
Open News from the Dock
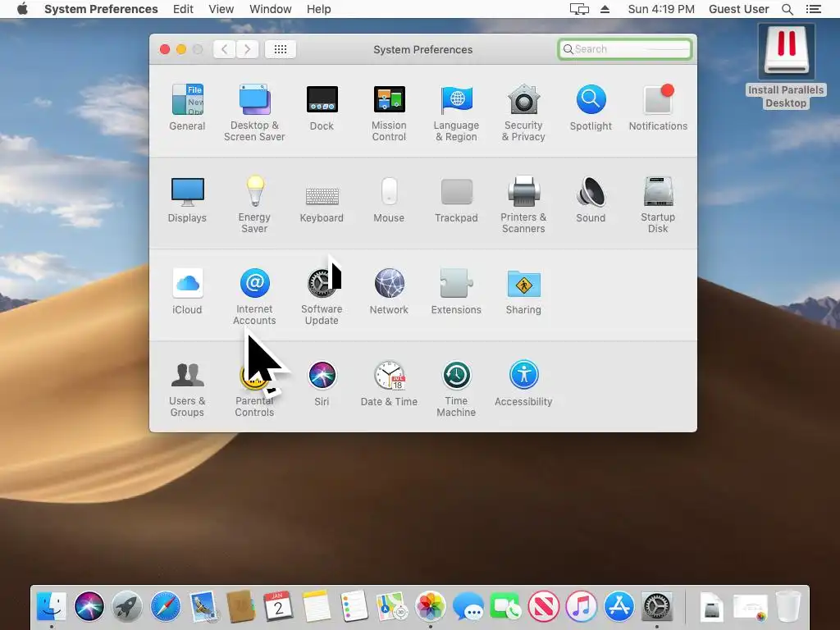pyautogui.click(x=543, y=606)
